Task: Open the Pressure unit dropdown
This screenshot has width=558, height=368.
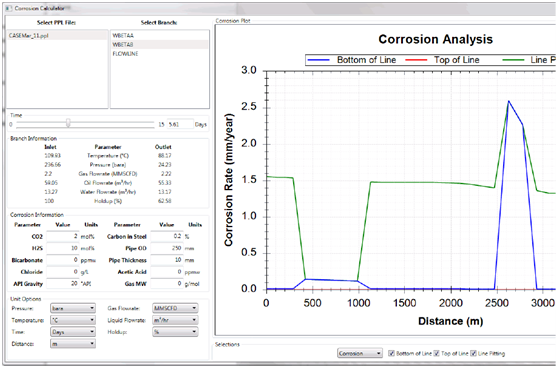Action: click(x=73, y=308)
